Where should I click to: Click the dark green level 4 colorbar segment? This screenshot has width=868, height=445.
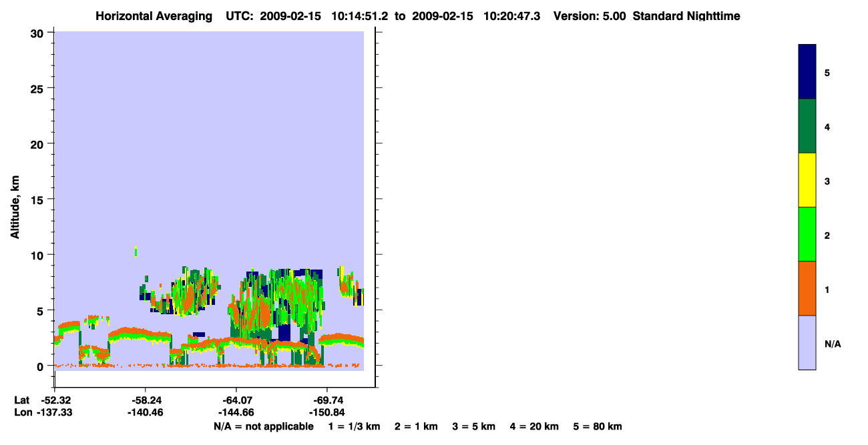807,126
